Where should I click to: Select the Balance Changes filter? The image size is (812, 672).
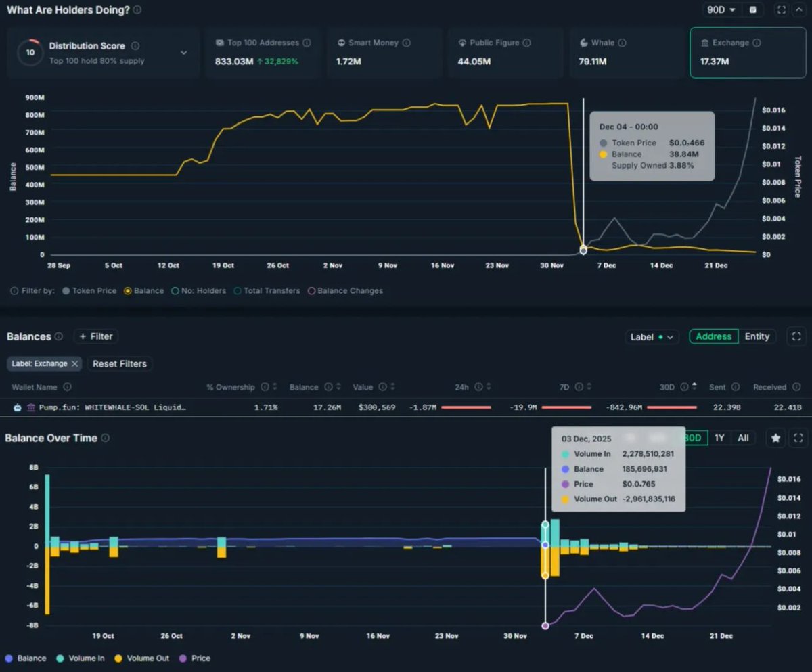click(x=311, y=290)
